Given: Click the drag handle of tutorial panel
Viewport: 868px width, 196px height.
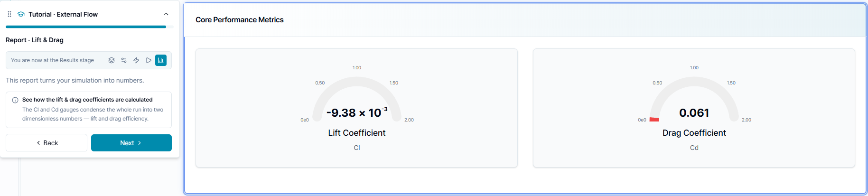Looking at the screenshot, I should (x=9, y=14).
